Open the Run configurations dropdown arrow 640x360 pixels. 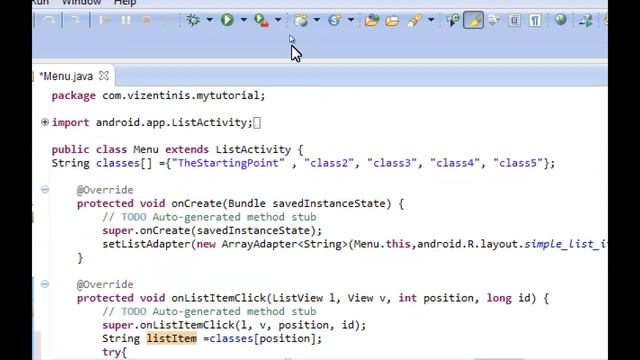pyautogui.click(x=244, y=20)
